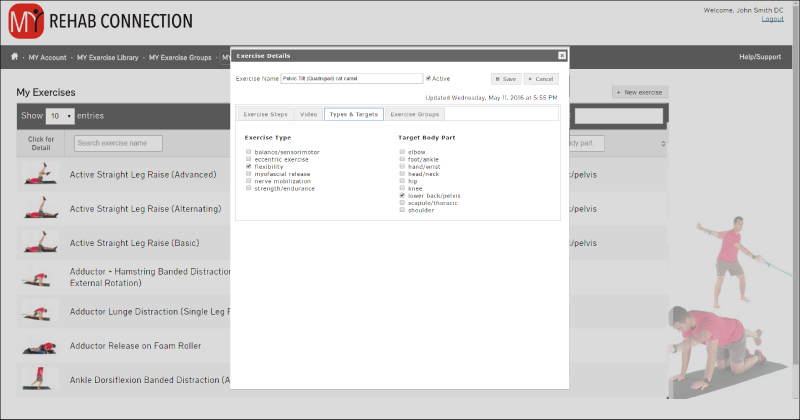Enable the balance/sensorimotor exercise type
Viewport: 800px width, 420px height.
[249, 151]
